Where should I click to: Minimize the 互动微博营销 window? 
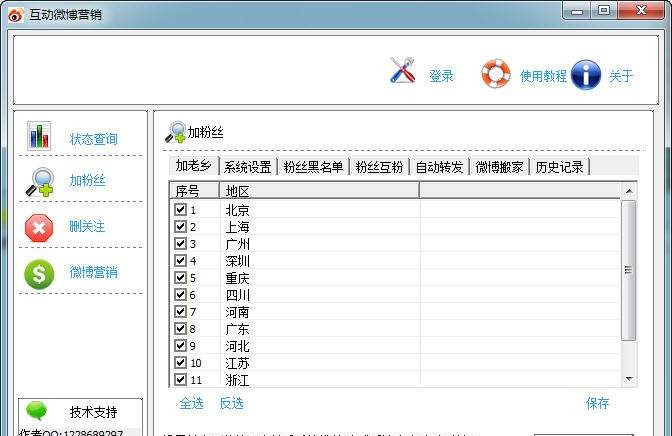[x=576, y=11]
